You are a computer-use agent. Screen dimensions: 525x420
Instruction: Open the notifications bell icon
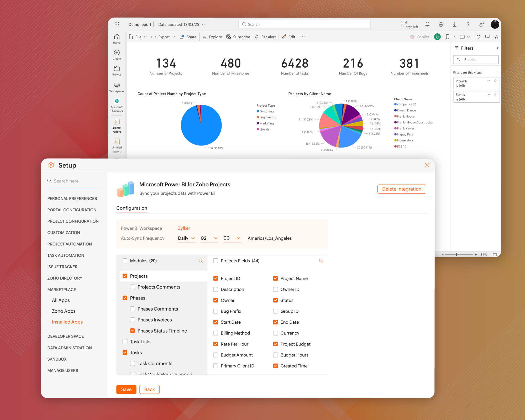pos(427,24)
